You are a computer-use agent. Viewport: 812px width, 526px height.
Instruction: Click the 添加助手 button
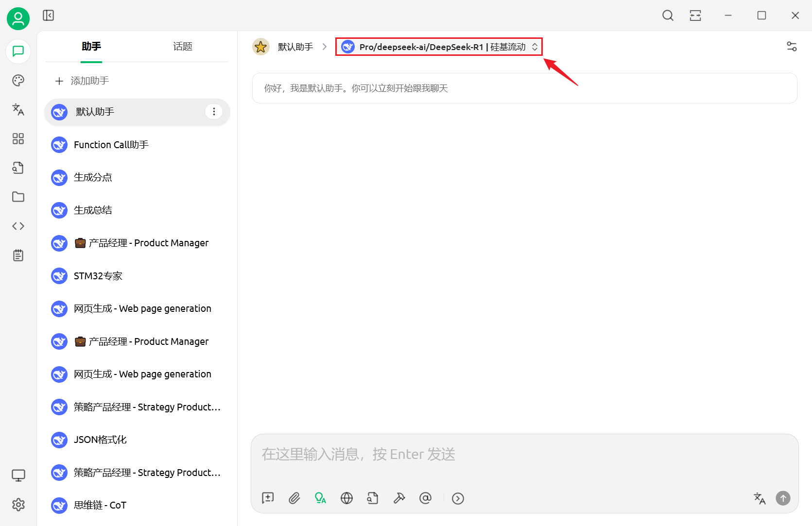click(82, 81)
